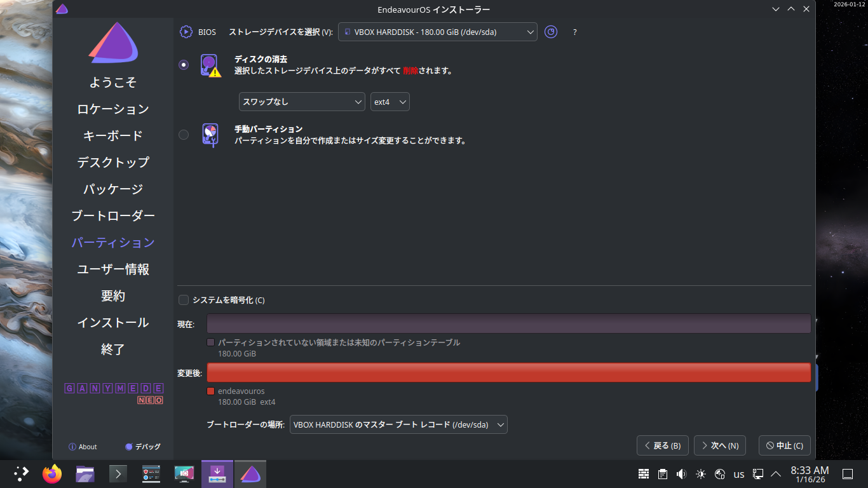Viewport: 868px width, 488px height.
Task: Click the 手動パーティション option label
Action: coord(268,129)
